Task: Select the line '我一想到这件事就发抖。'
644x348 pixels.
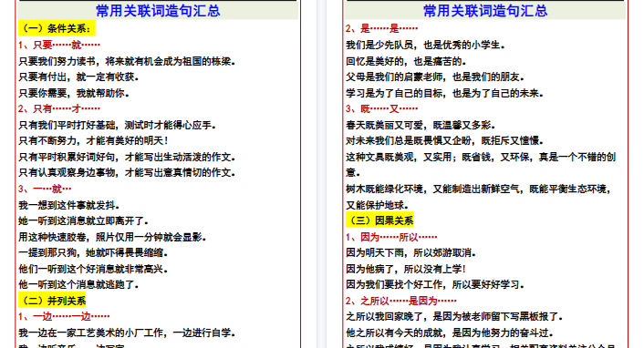Action: click(x=69, y=205)
